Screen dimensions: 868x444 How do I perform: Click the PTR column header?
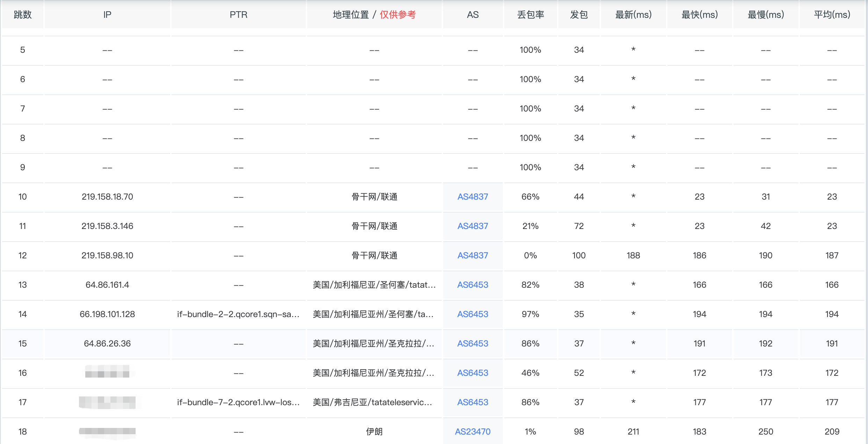(238, 15)
